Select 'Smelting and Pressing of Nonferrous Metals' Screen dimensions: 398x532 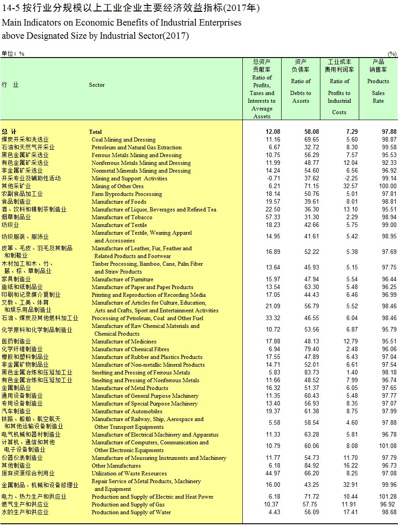pyautogui.click(x=146, y=380)
